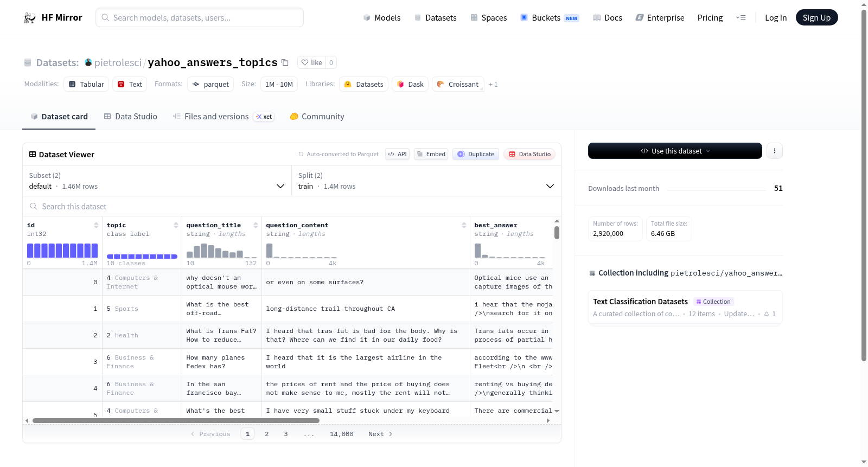The height and width of the screenshot is (467, 868).
Task: Click the table horizontal scrollbar thumb
Action: click(x=176, y=420)
